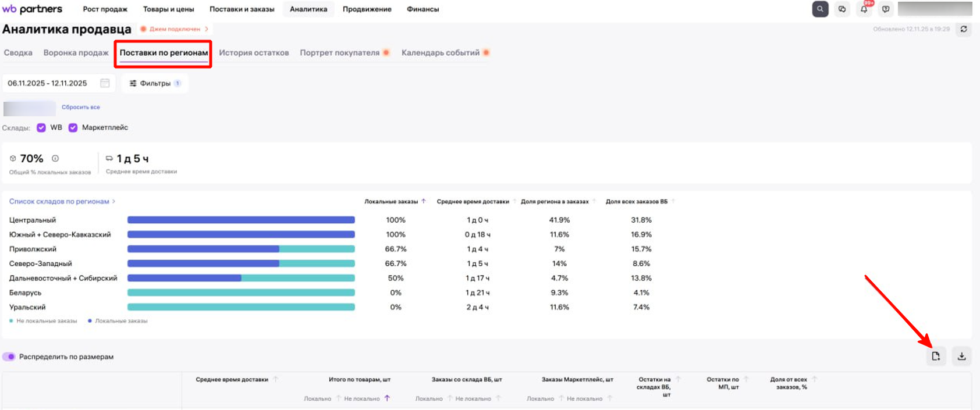Open Финансы menu
Screen dimensions: 980x410
[x=422, y=9]
